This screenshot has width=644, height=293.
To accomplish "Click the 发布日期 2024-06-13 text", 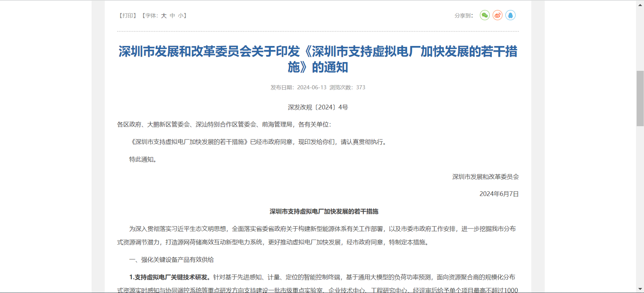I will [x=298, y=88].
